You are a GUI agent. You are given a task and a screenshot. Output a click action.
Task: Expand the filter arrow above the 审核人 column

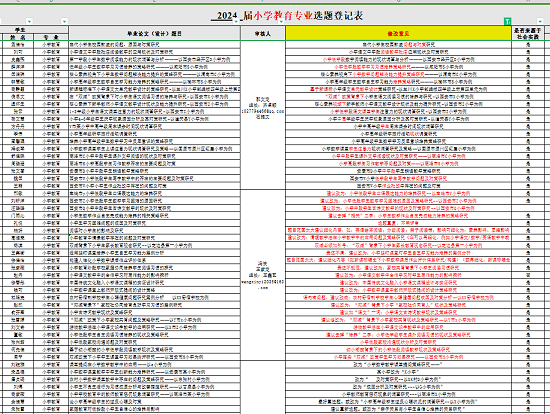coord(281,21)
